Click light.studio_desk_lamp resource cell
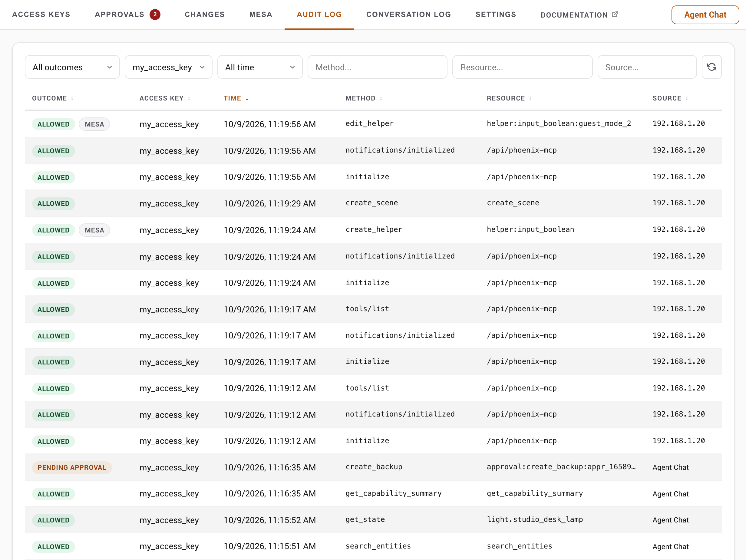 coord(535,519)
